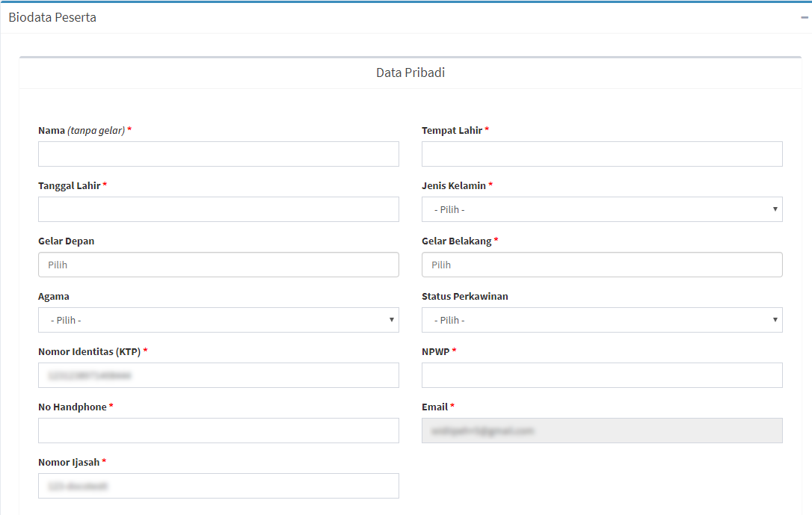Click the Nomor Ijasah label text

pyautogui.click(x=69, y=462)
